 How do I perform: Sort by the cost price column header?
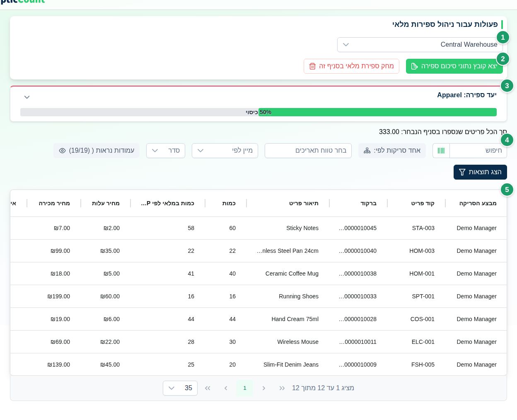[106, 203]
